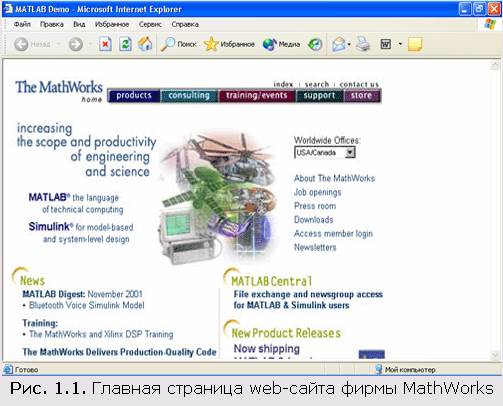The image size is (503, 406).
Task: Click MATLAB the language of technical computing
Action: coord(76,203)
